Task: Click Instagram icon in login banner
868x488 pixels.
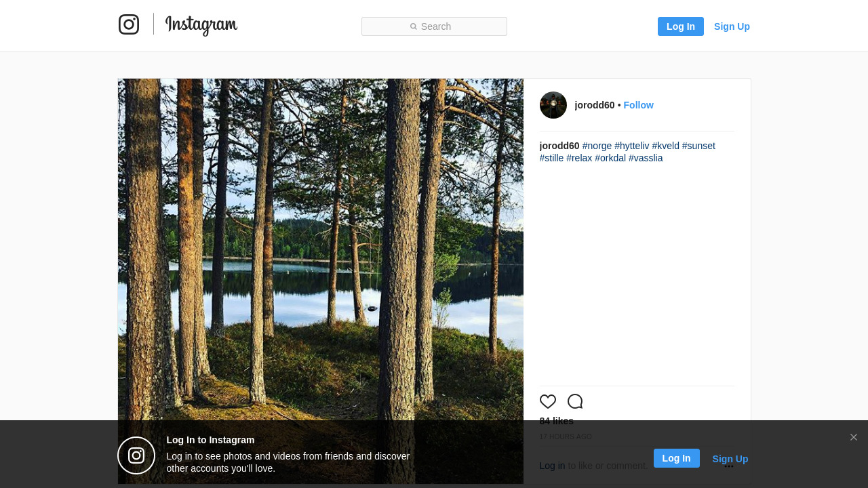Action: coord(136,455)
